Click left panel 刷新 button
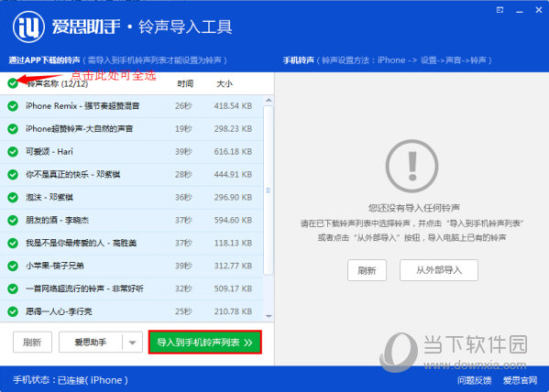This screenshot has height=392, width=549. pos(32,343)
